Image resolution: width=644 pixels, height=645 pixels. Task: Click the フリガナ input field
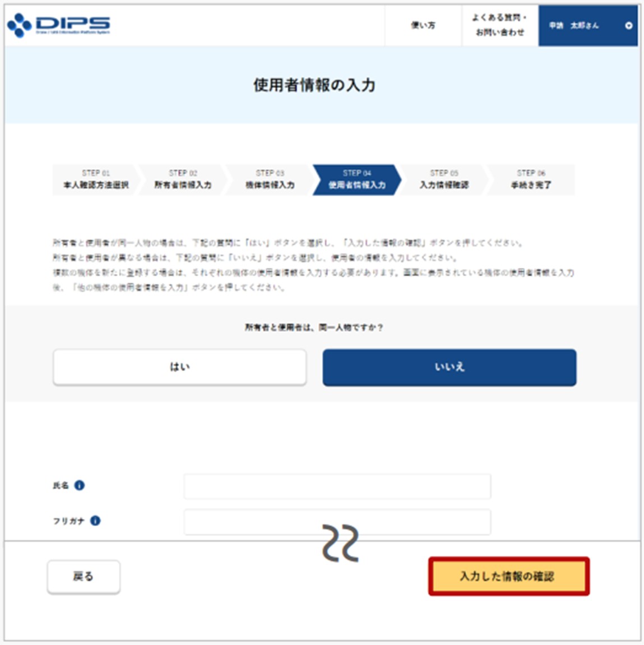click(337, 522)
